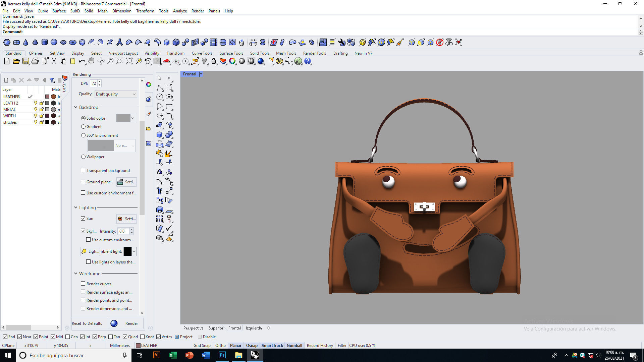Click the New file icon in the Standard toolbar
The image size is (644, 362).
[7, 61]
